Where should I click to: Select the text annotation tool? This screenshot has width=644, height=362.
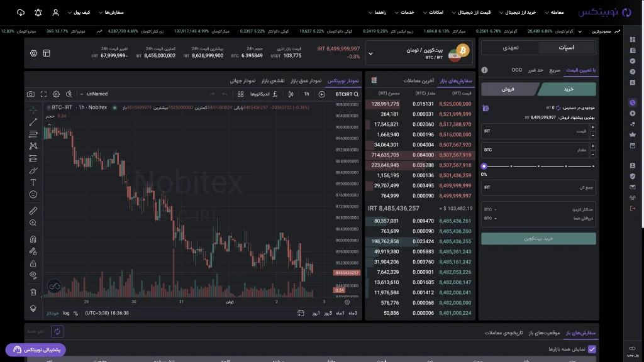pyautogui.click(x=33, y=182)
